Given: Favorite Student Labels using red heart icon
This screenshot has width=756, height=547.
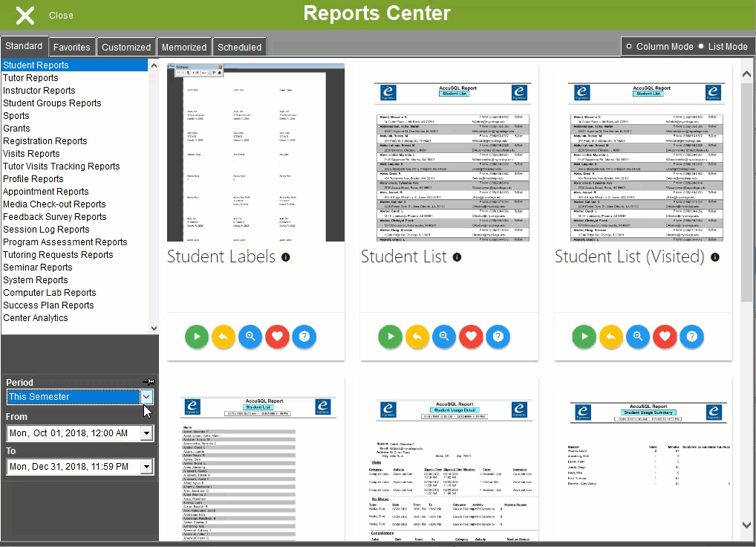Looking at the screenshot, I should [x=277, y=336].
